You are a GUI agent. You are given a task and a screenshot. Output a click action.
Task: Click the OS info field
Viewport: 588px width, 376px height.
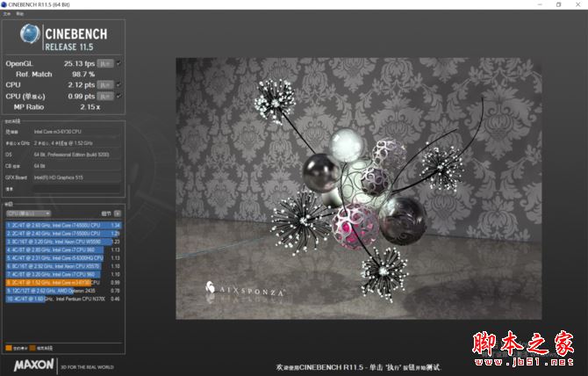[77, 155]
